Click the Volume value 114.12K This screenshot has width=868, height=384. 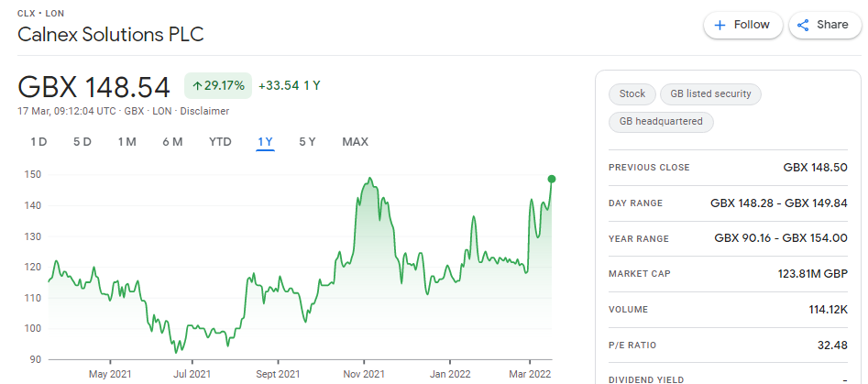point(829,309)
